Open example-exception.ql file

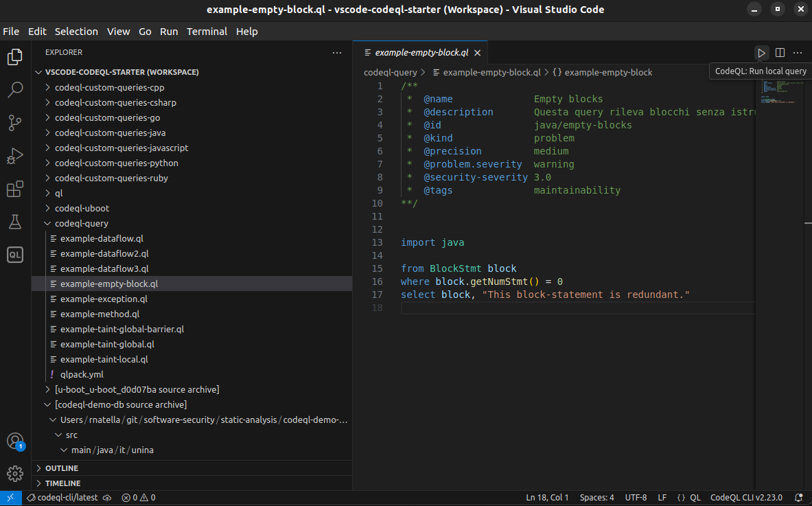click(x=192, y=299)
